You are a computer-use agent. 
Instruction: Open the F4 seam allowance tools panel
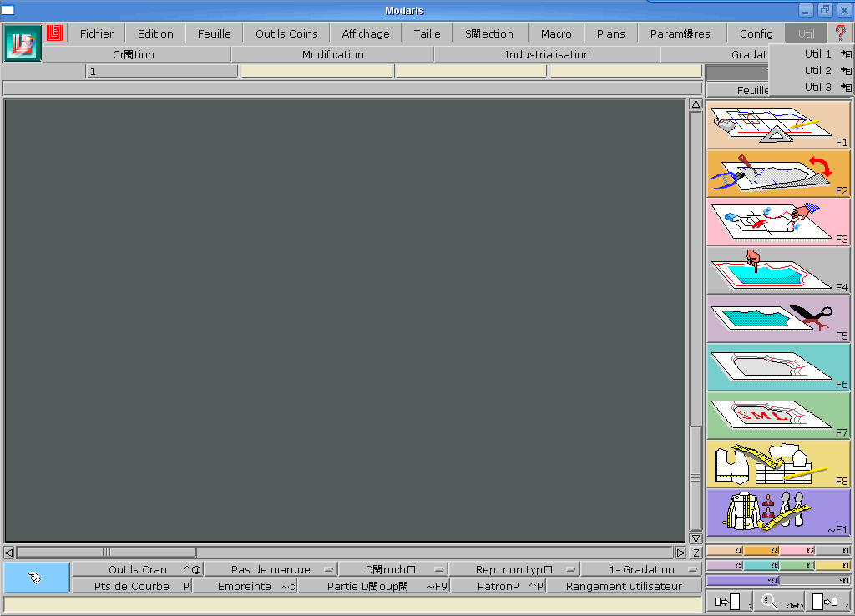[778, 270]
